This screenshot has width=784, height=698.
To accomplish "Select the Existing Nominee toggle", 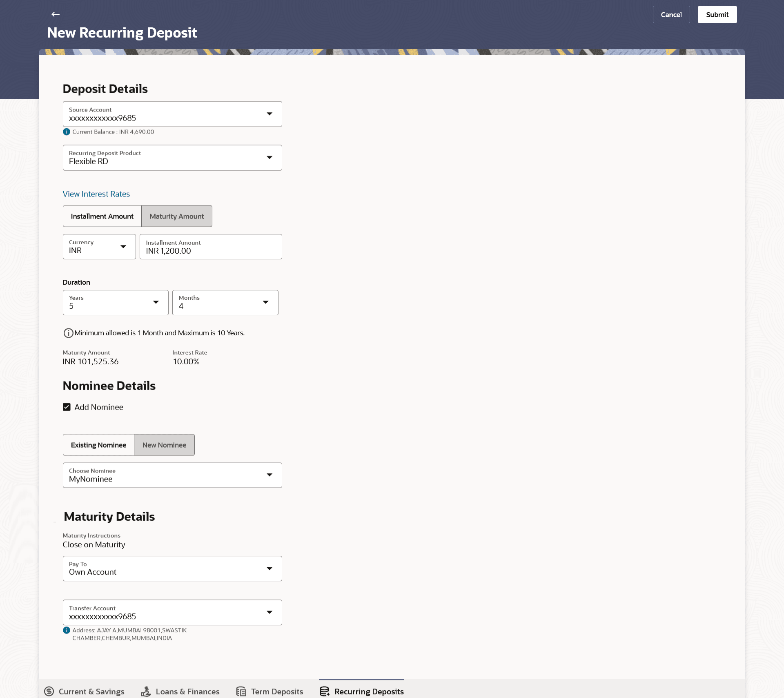I will pyautogui.click(x=98, y=445).
